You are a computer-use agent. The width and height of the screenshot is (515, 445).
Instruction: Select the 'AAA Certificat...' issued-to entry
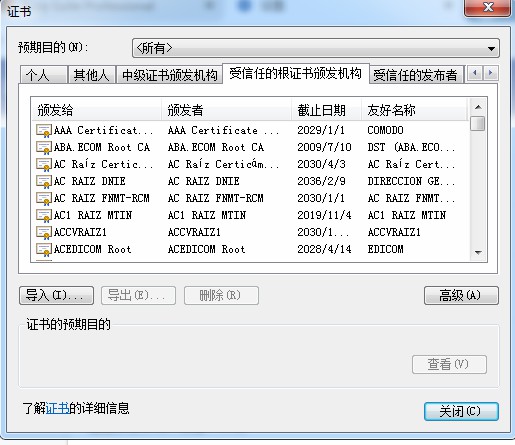(x=103, y=130)
